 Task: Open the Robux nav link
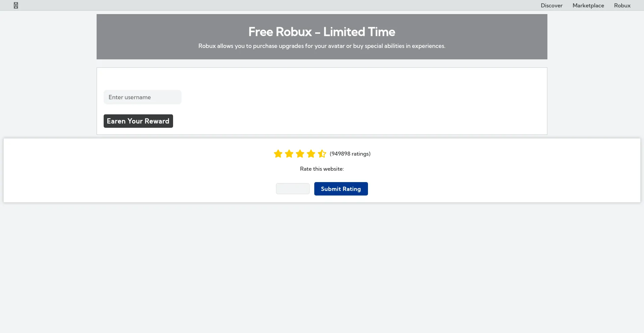click(622, 5)
